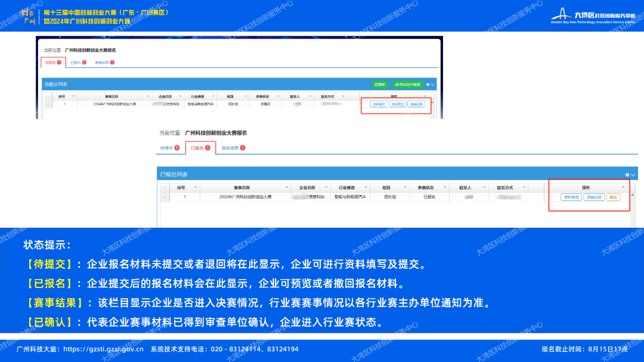The width and height of the screenshot is (644, 362).
Task: Click scroll-up arrow beside 已报名列表 table
Action: (633, 195)
